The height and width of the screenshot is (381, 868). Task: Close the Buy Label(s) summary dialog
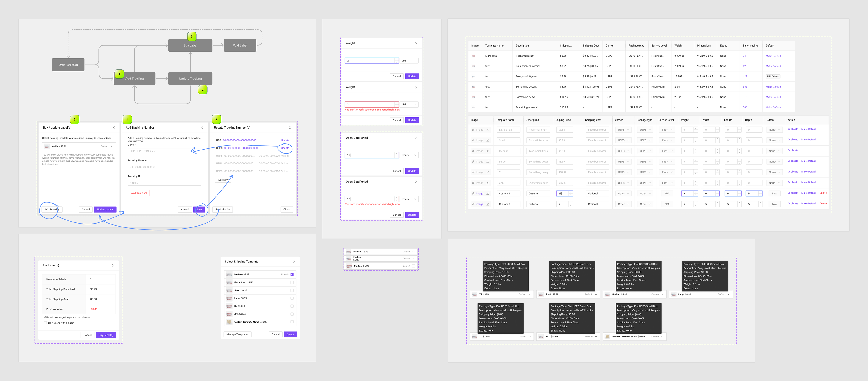point(113,266)
